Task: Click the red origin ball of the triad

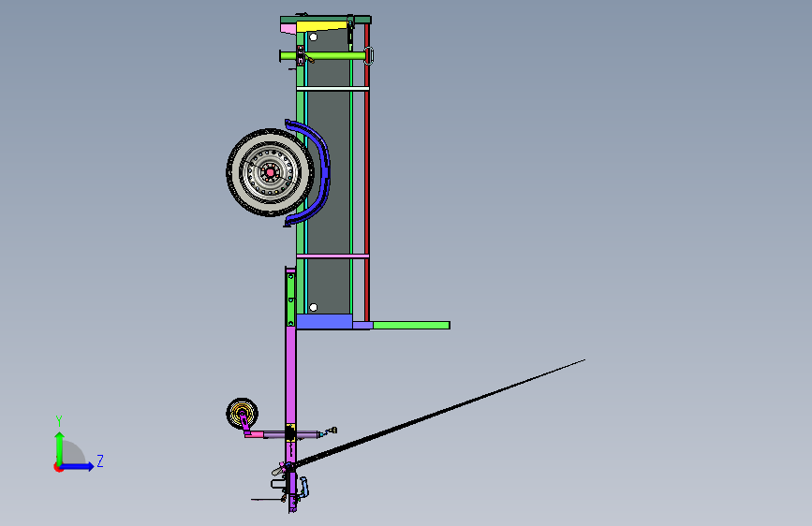Action: tap(58, 467)
